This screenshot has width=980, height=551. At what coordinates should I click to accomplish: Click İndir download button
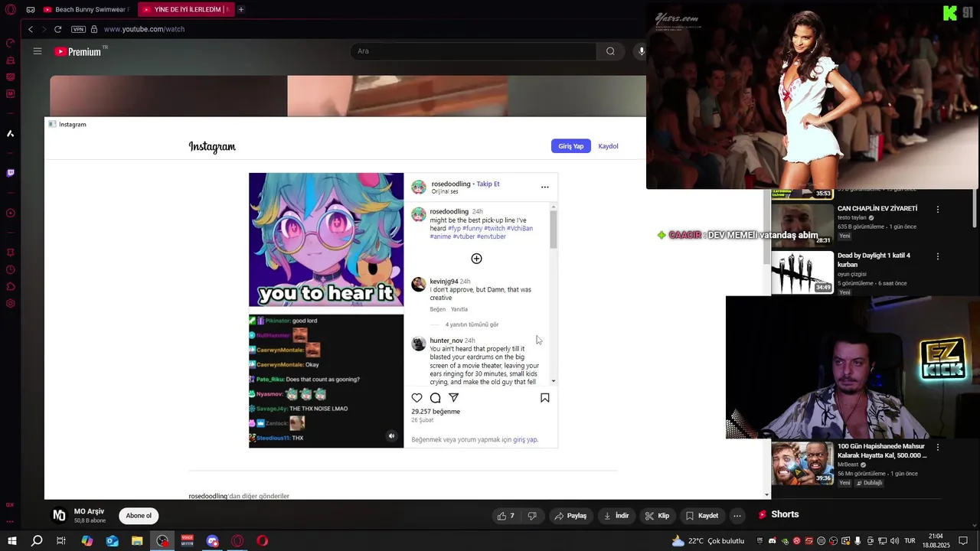pyautogui.click(x=616, y=516)
